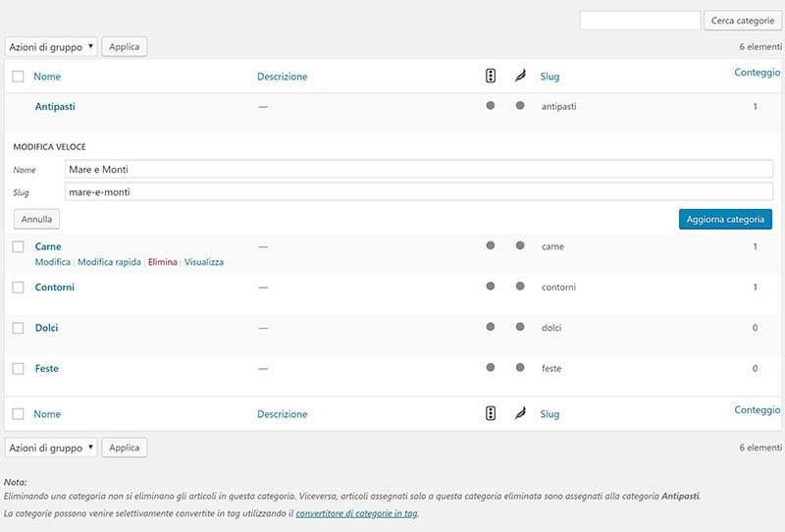This screenshot has height=532, width=785.
Task: Click the readability feather icon in header
Action: 520,76
